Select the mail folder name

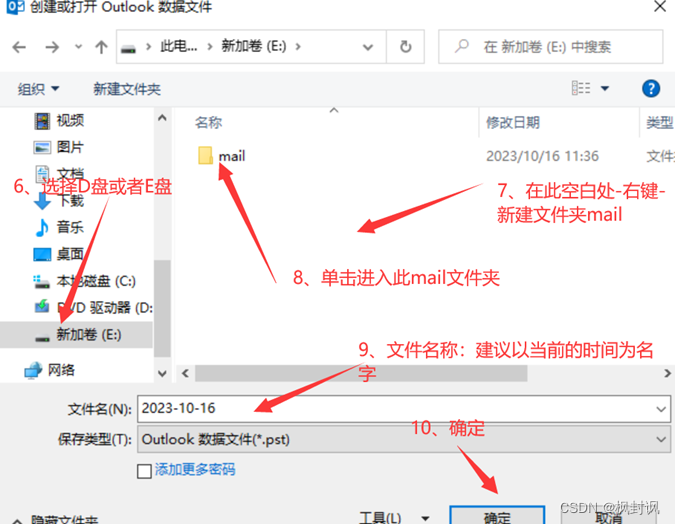232,156
